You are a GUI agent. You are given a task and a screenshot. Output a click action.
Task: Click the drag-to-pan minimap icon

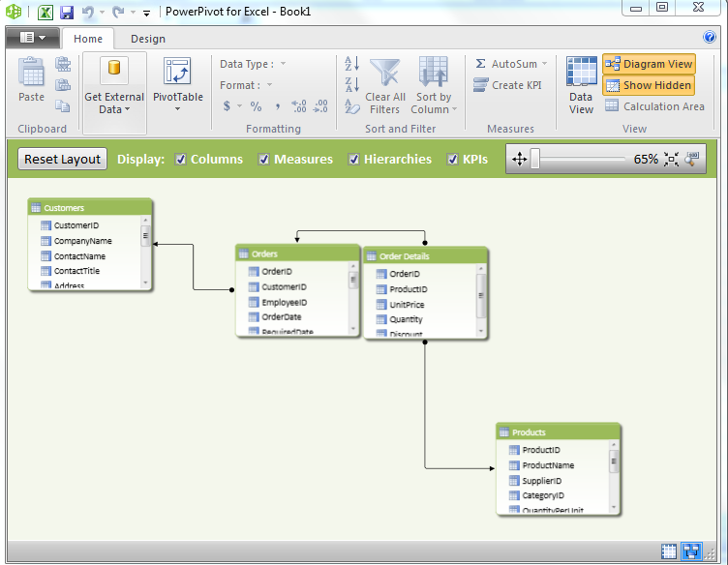click(x=519, y=159)
